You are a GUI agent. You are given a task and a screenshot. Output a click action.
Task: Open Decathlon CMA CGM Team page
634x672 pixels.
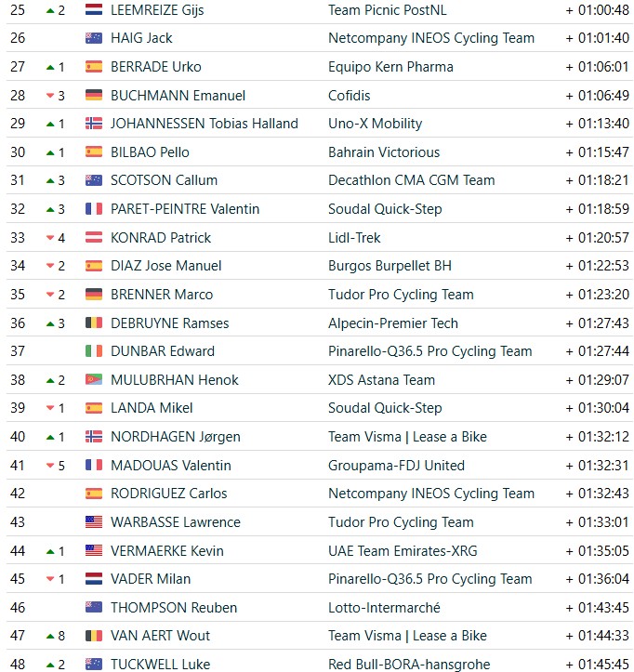pyautogui.click(x=412, y=180)
